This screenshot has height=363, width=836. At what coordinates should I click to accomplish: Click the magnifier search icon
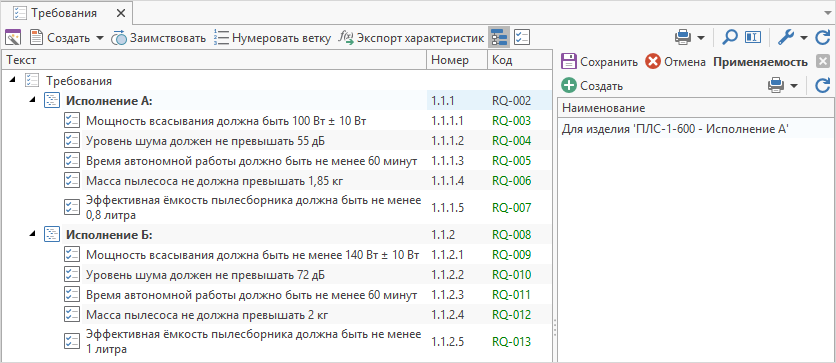(729, 38)
